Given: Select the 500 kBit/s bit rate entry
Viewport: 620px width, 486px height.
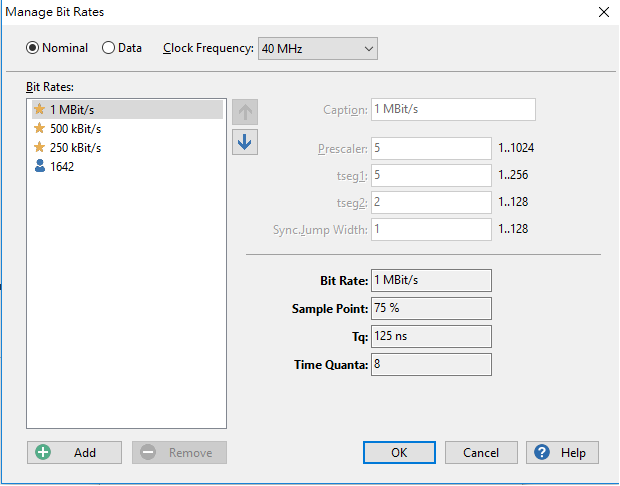Looking at the screenshot, I should coord(127,129).
